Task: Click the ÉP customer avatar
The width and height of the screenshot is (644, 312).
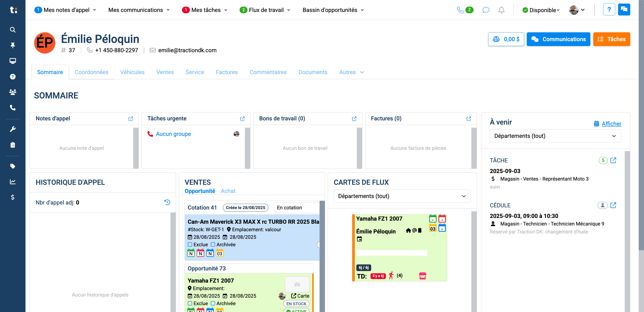Action: [x=45, y=43]
